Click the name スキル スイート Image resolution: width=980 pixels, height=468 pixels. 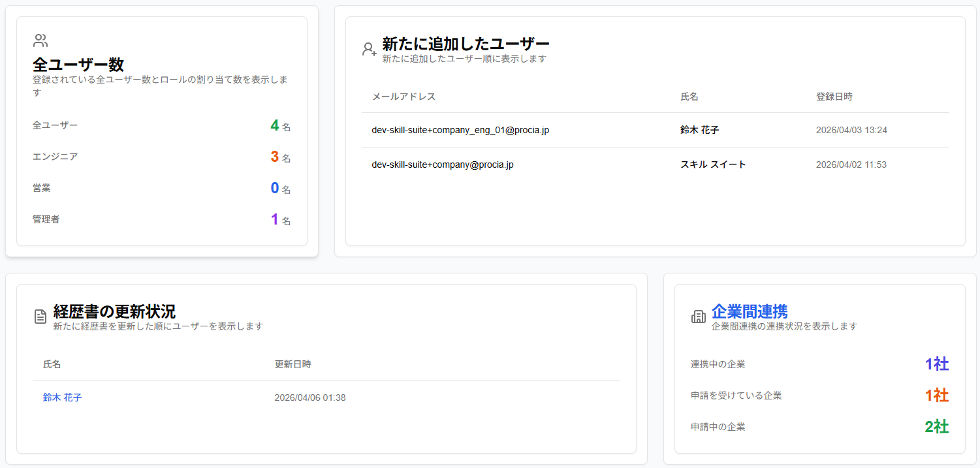click(x=713, y=164)
